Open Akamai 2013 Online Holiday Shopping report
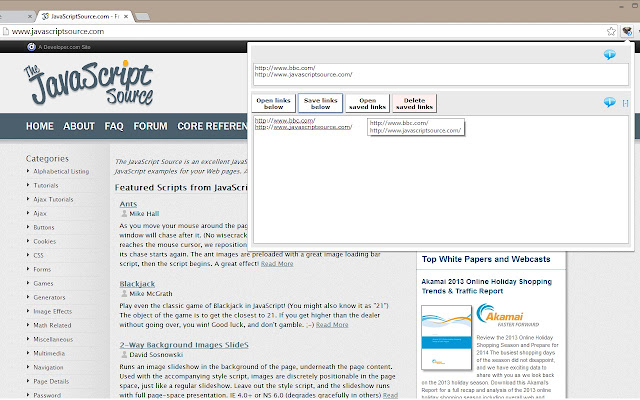 coord(487,286)
